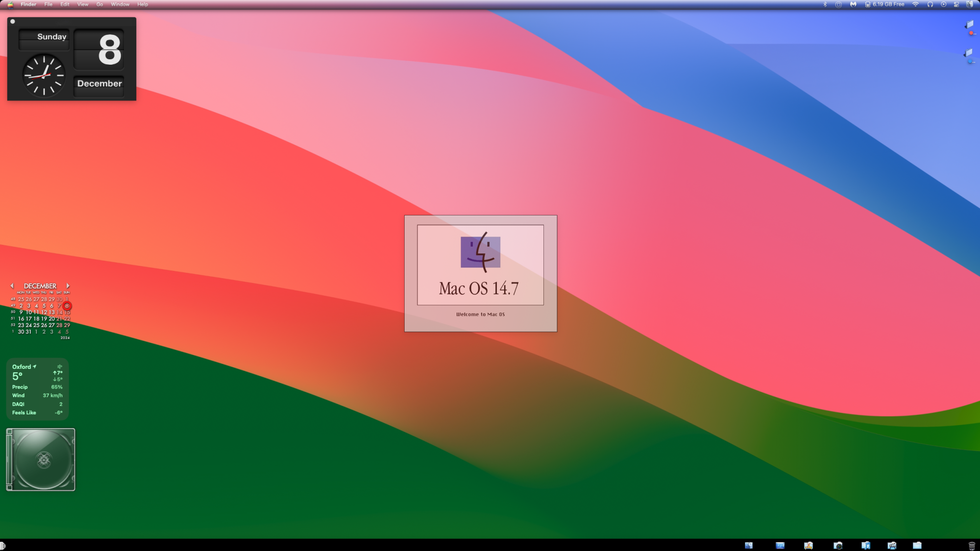Click the 5° current temperature
The height and width of the screenshot is (551, 980).
coord(18,376)
